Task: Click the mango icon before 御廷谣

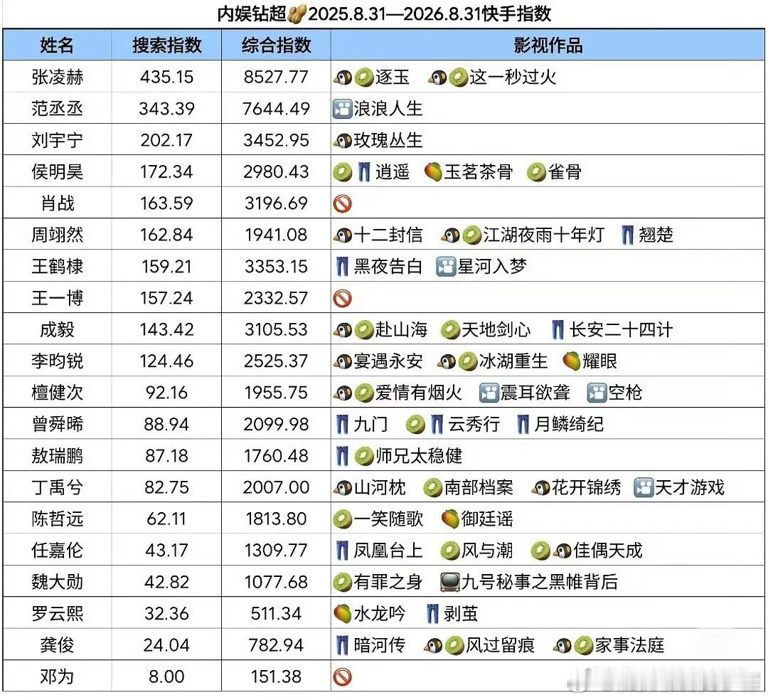Action: [x=450, y=519]
